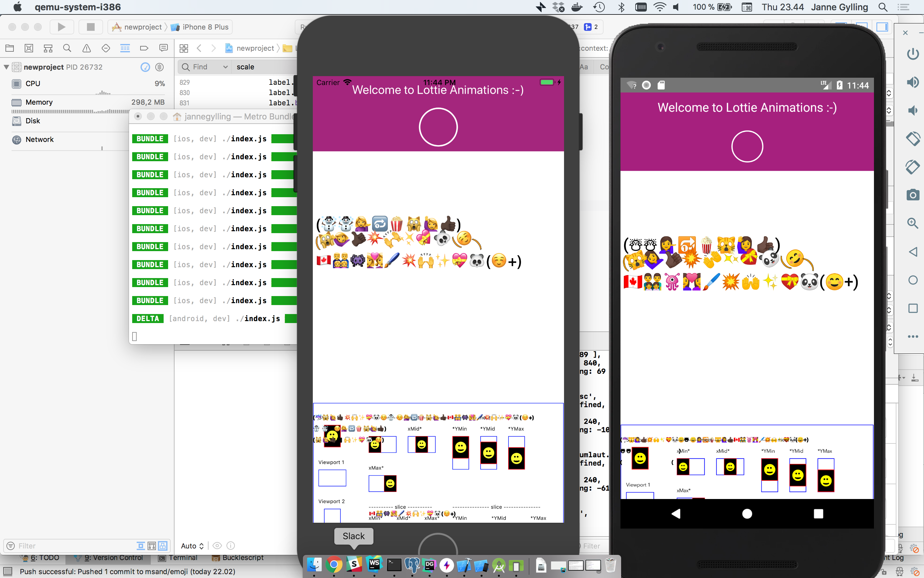The height and width of the screenshot is (578, 924).
Task: Take an emulator screenshot with camera icon
Action: click(913, 195)
